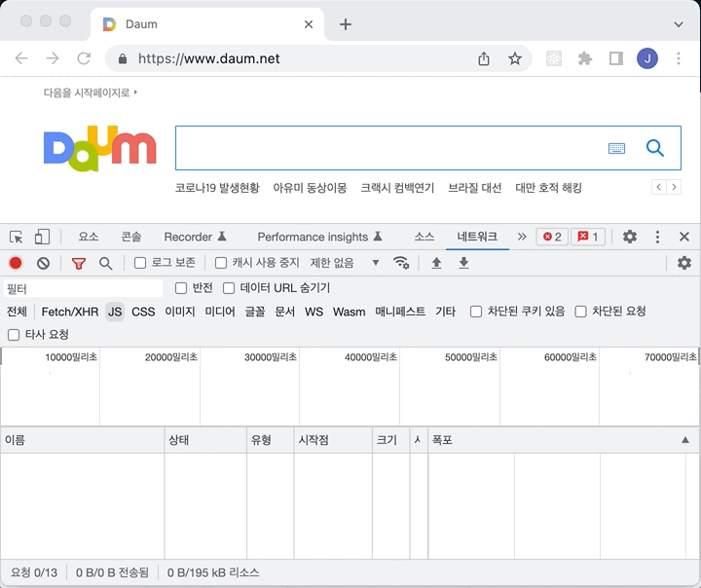Bookmark this page with star icon
The width and height of the screenshot is (701, 588).
515,58
